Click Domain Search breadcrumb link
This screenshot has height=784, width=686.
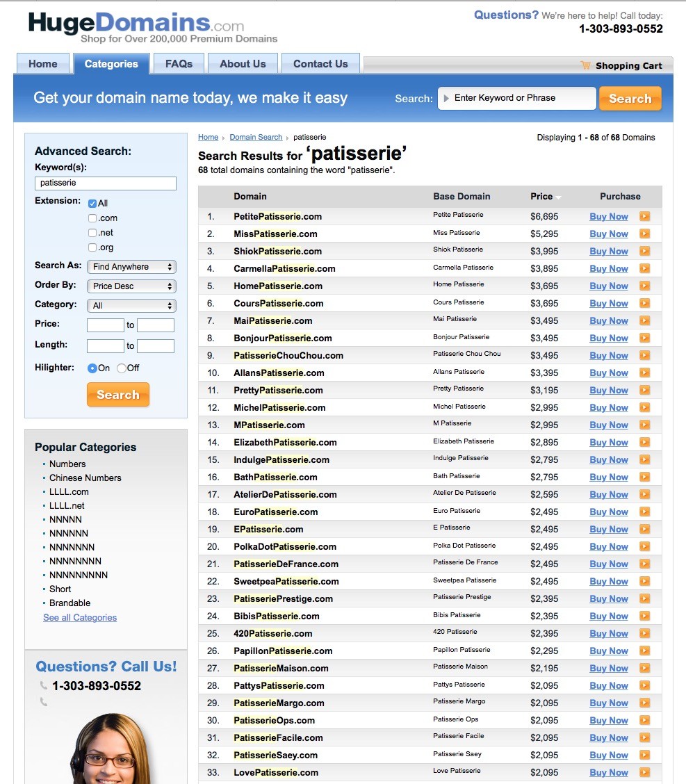pos(256,137)
